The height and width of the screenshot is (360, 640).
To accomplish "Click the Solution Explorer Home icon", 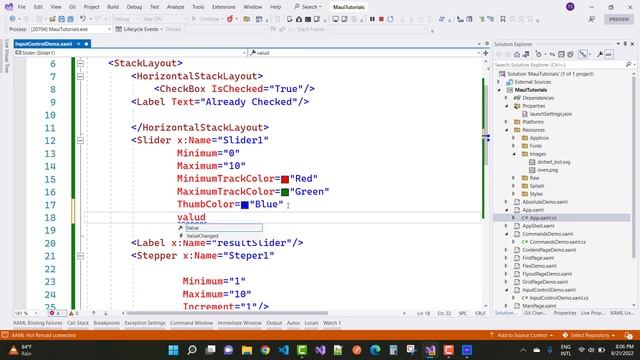I will 517,54.
